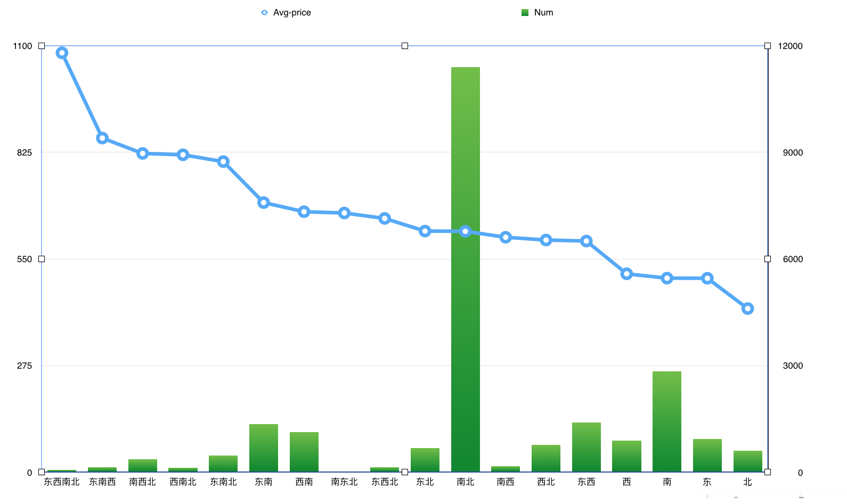Click the left-middle handle near 550
The height and width of the screenshot is (504, 847).
42,259
